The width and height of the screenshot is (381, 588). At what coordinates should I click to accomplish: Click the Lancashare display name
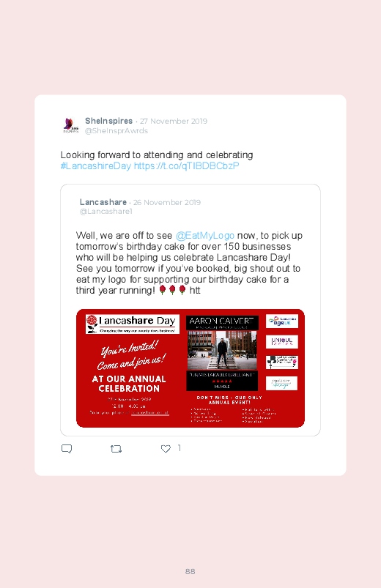click(x=103, y=202)
